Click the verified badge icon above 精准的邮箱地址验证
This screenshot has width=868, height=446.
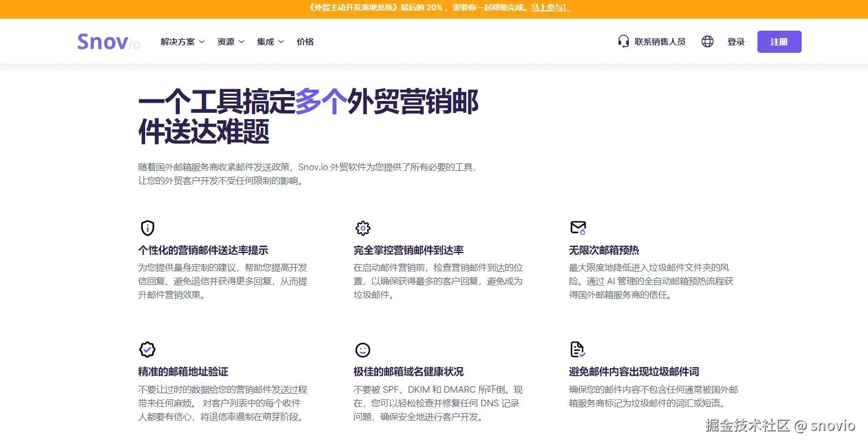147,350
